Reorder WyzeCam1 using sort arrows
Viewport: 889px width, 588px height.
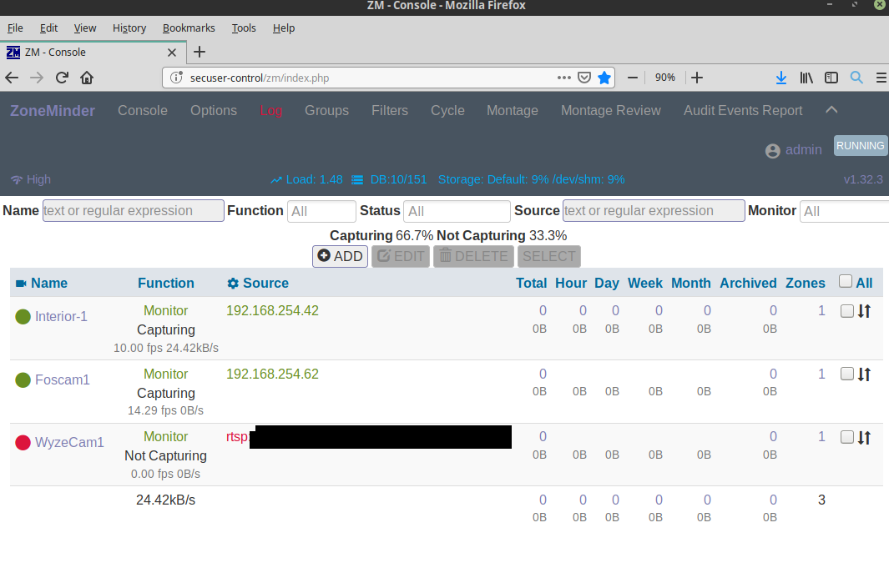[864, 437]
